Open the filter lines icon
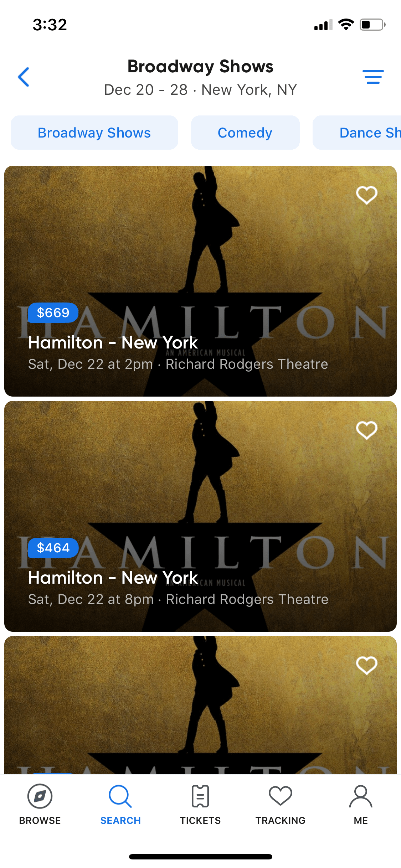The height and width of the screenshot is (868, 401). (373, 77)
